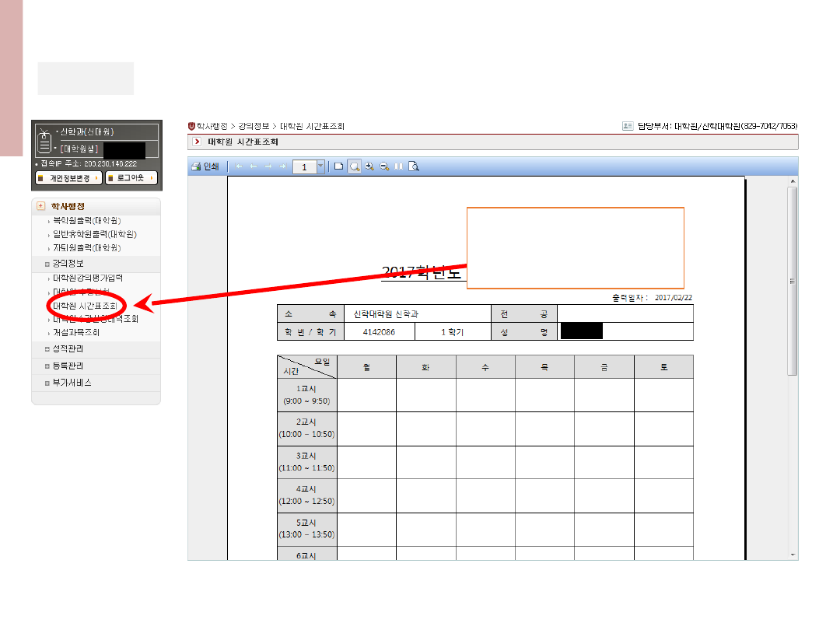Jump to the last page arrow
Screen dimensions: 840x630
(283, 166)
